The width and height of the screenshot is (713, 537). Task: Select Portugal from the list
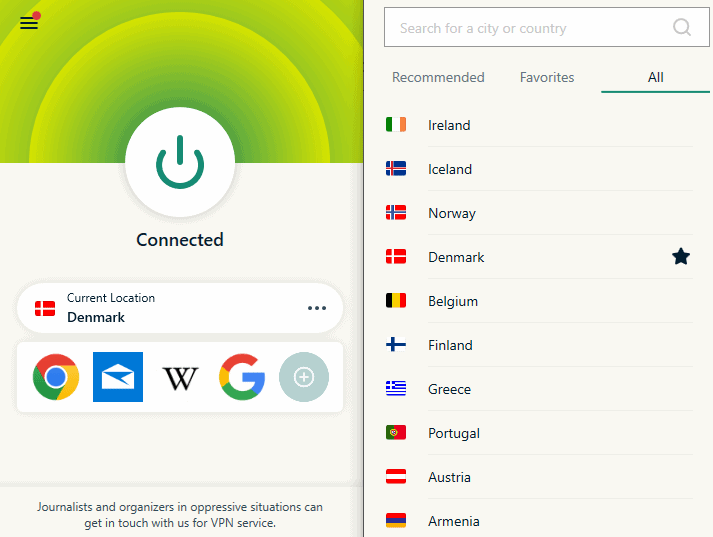[x=539, y=433]
